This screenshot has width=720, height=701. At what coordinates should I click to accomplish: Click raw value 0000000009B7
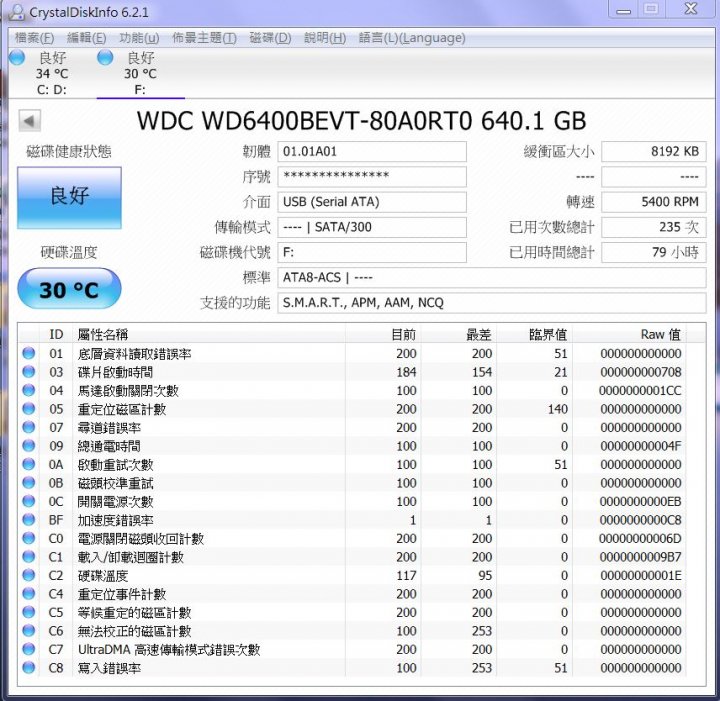click(x=640, y=557)
